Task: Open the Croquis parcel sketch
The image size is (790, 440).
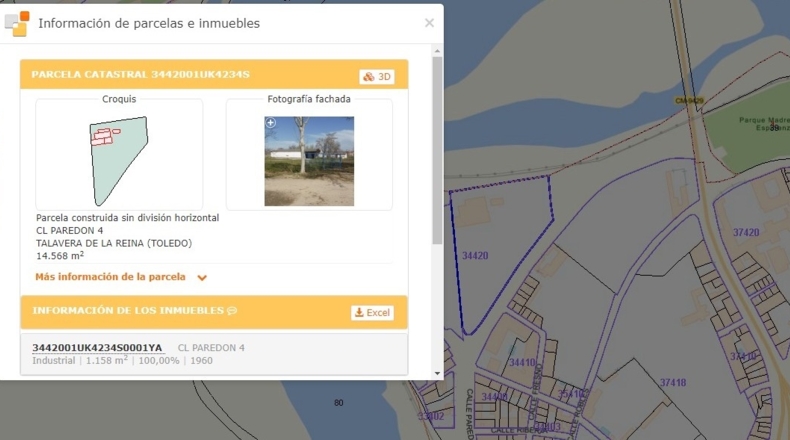Action: pos(119,161)
